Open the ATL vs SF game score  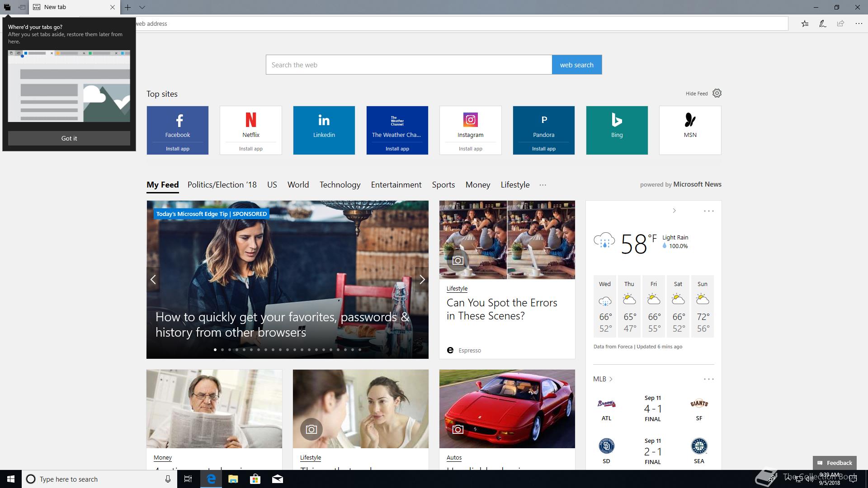653,408
